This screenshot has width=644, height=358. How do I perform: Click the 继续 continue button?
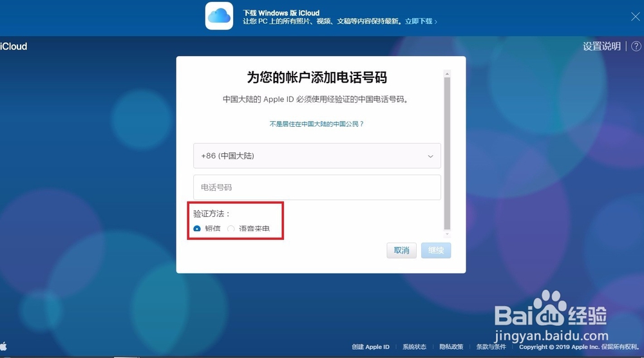coord(436,250)
